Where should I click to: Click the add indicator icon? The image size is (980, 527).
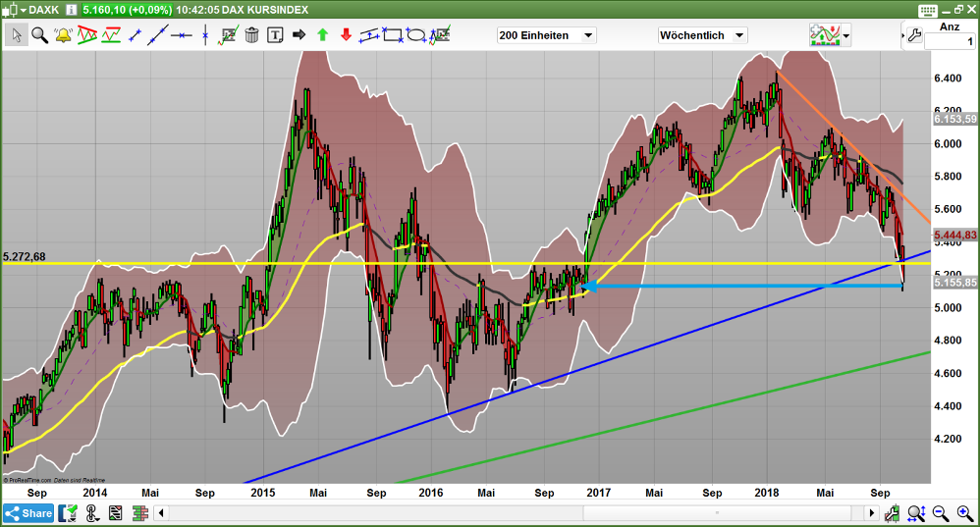825,35
